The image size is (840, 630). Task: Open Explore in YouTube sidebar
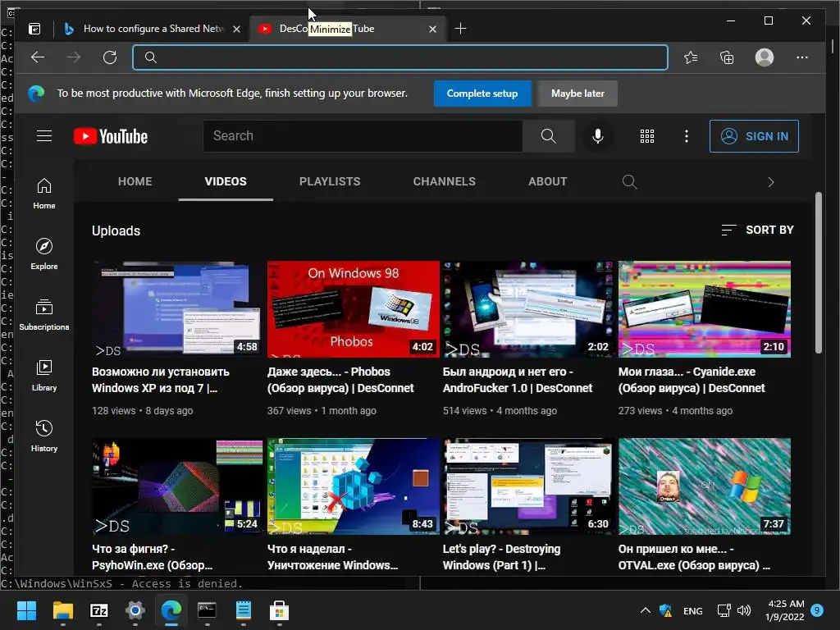click(x=44, y=254)
